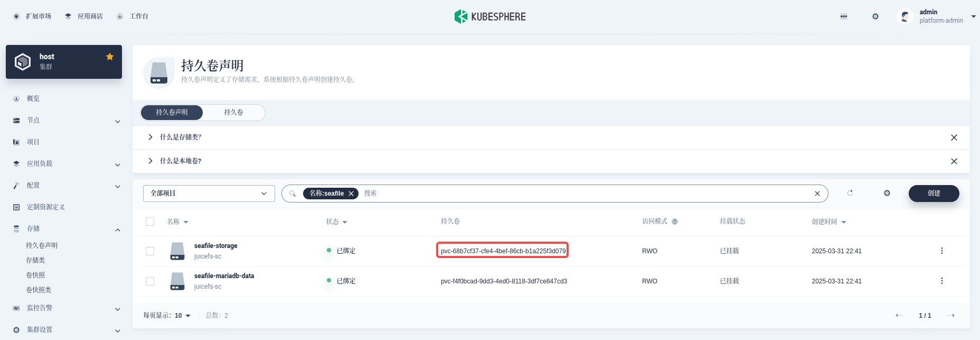Viewport: 980px width, 340px height.
Task: Click the host cluster card
Action: (x=64, y=62)
